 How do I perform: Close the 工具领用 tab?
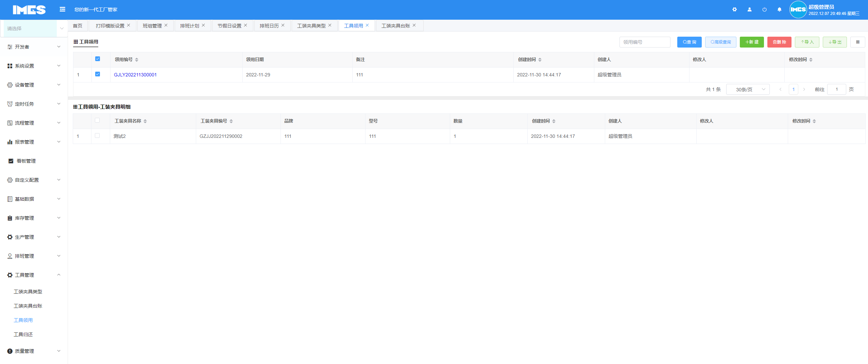(x=367, y=25)
